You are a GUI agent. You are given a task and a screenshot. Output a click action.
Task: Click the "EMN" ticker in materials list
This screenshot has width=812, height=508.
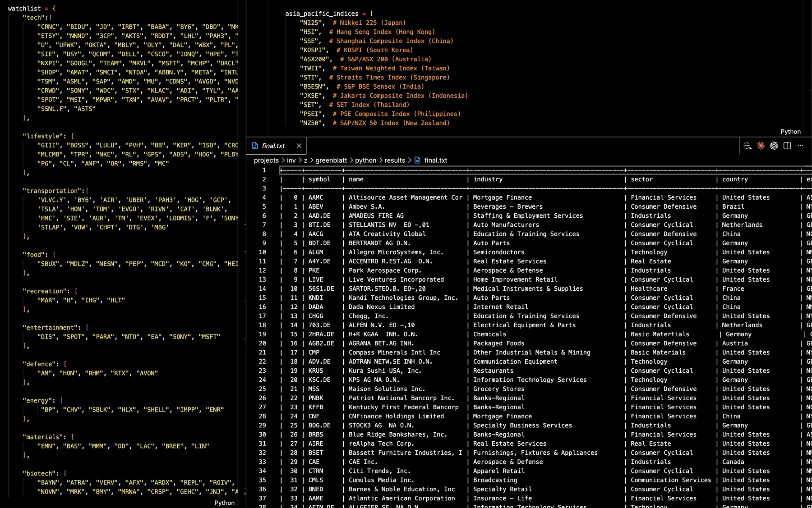coord(46,446)
